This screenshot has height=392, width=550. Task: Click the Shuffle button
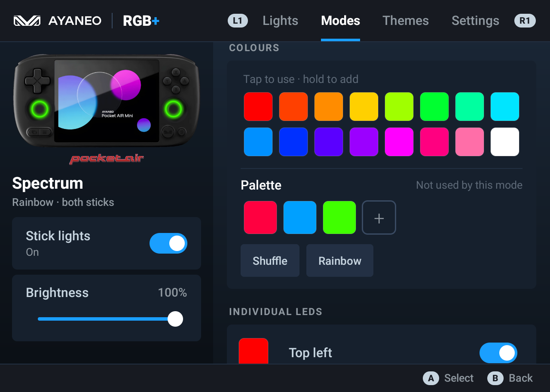[270, 260]
